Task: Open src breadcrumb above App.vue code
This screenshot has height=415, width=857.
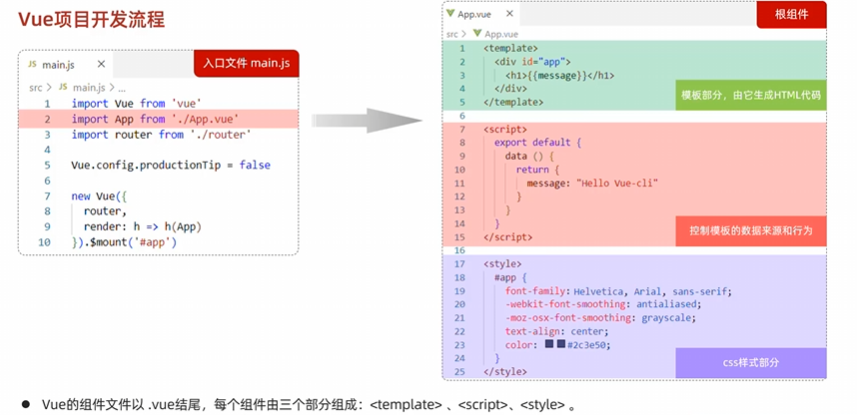Action: point(452,34)
